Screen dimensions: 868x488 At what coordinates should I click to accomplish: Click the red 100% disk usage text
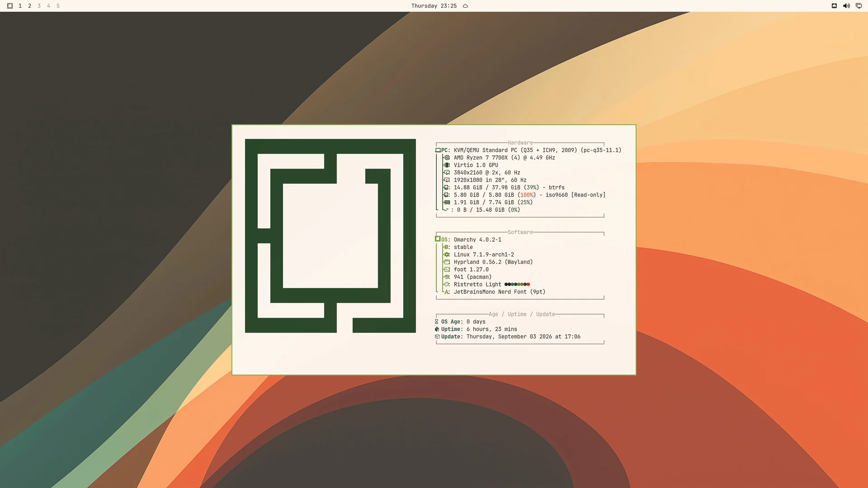tap(526, 195)
